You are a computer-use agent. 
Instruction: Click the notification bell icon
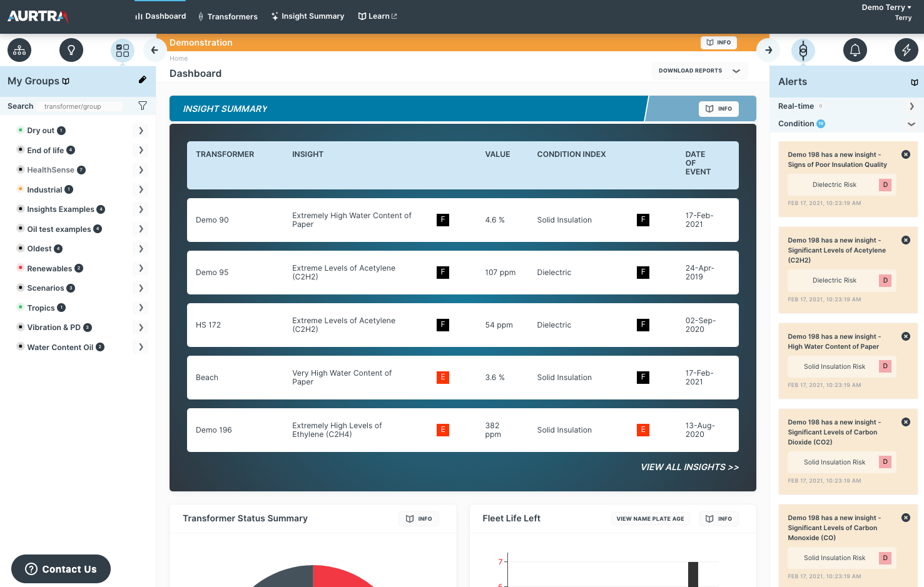(x=855, y=50)
